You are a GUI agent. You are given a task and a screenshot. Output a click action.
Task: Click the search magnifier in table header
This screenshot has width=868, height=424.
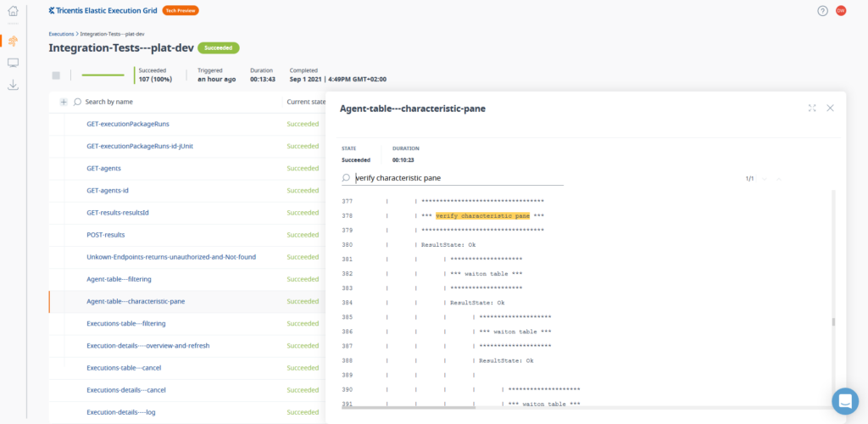(77, 102)
